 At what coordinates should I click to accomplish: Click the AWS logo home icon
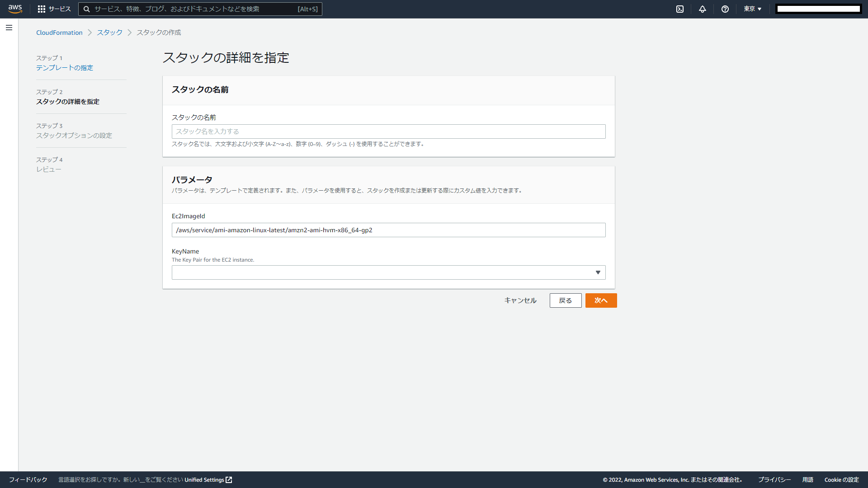click(x=15, y=9)
